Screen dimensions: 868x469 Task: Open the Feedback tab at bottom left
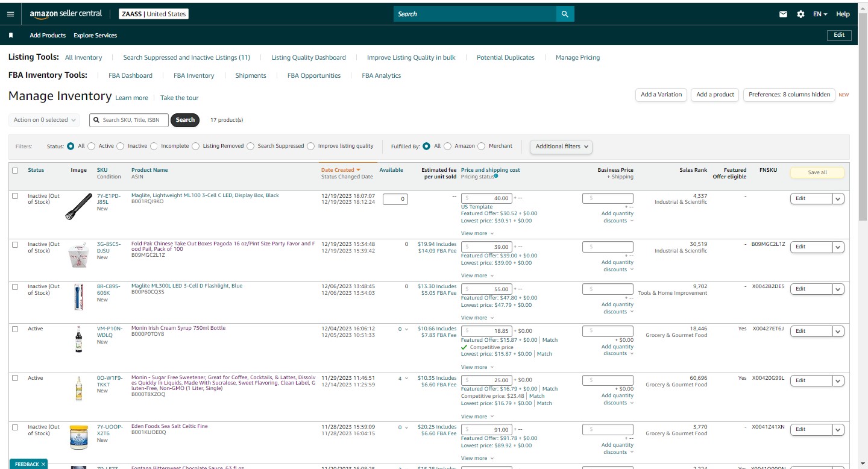[x=28, y=464]
